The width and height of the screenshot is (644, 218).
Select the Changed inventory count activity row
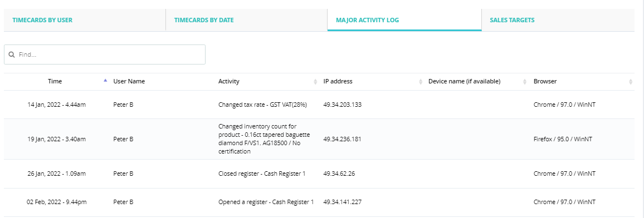(319, 139)
